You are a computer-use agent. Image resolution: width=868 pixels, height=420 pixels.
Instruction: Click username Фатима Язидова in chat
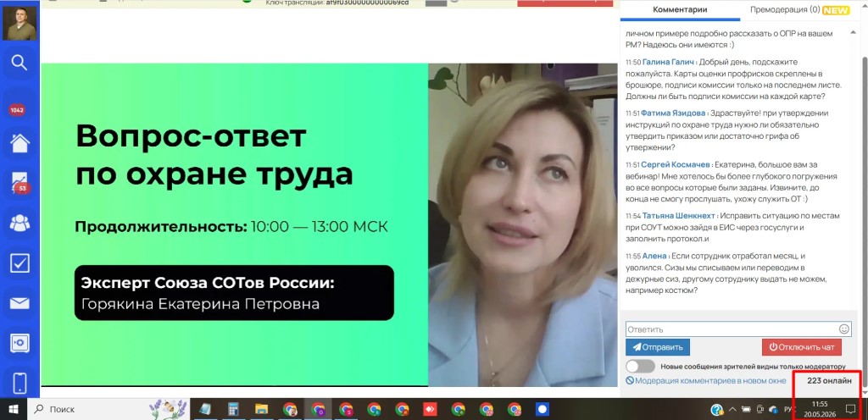click(x=673, y=113)
